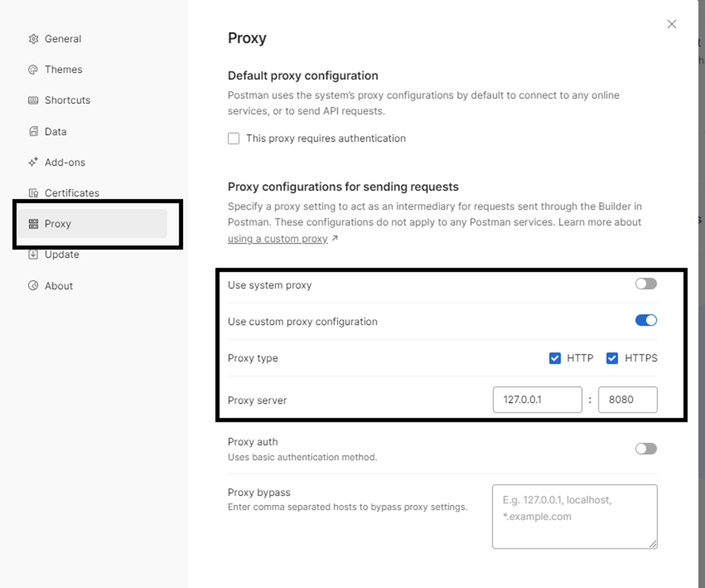Image resolution: width=705 pixels, height=588 pixels.
Task: Uncheck the HTTPS proxy type checkbox
Action: (612, 357)
